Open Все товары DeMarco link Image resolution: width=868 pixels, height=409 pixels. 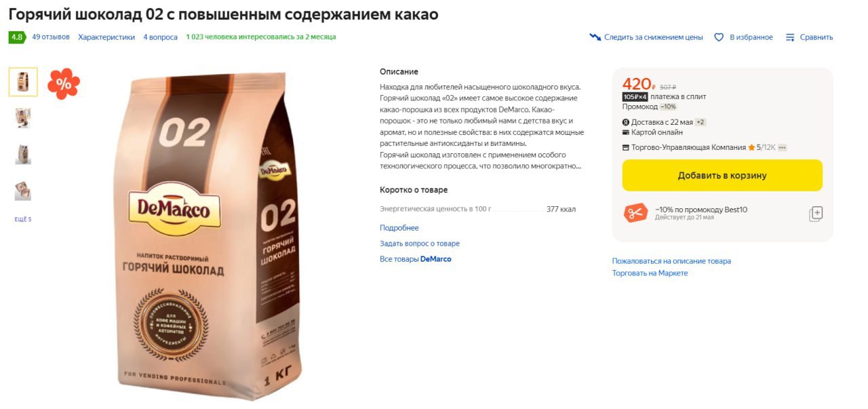pos(415,259)
